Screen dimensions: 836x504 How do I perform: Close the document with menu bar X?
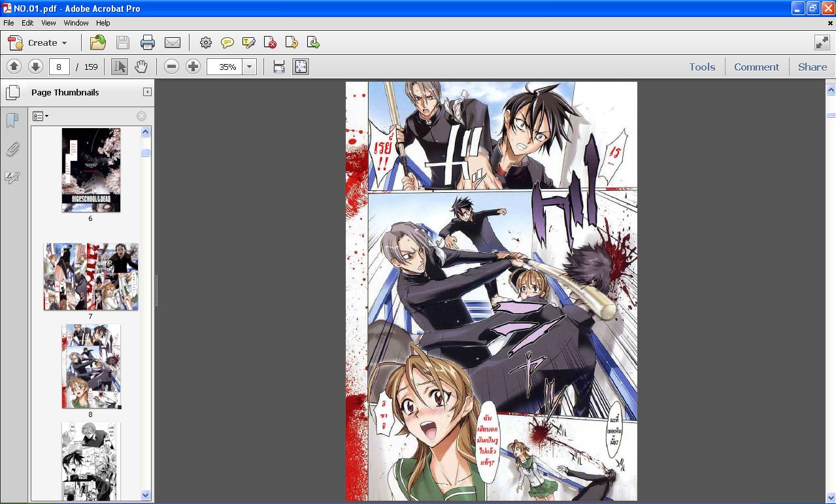(x=831, y=23)
